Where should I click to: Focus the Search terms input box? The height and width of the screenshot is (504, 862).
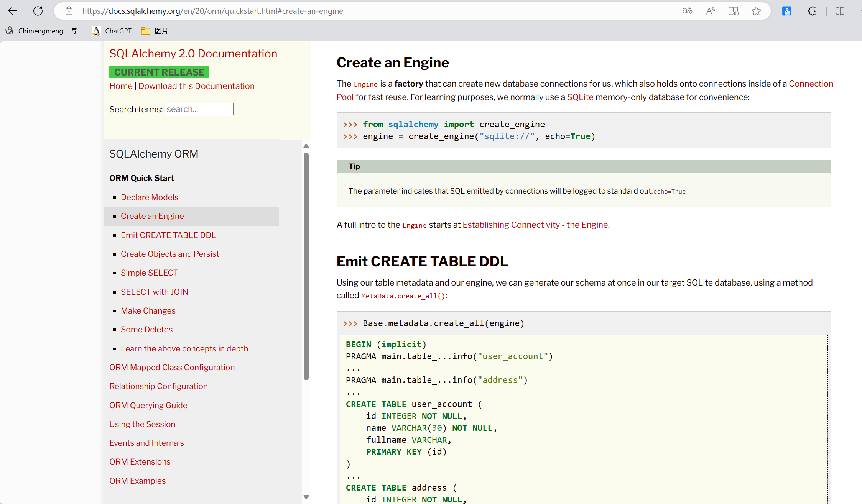tap(199, 109)
